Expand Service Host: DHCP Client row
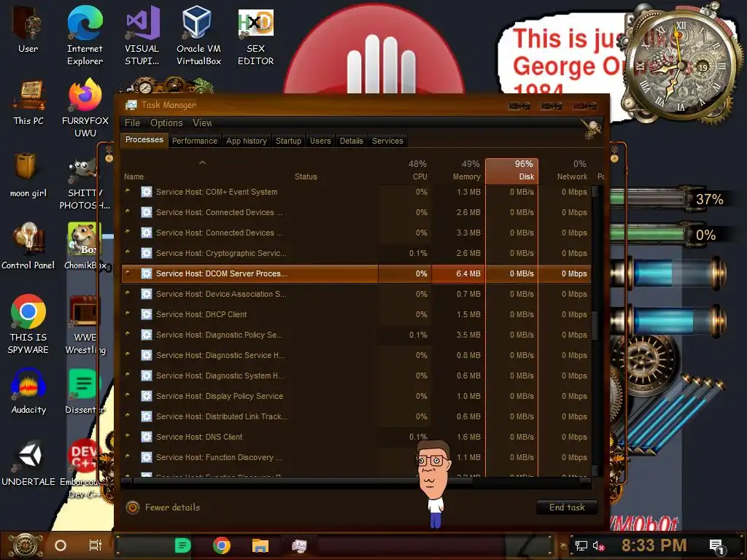 [x=128, y=314]
